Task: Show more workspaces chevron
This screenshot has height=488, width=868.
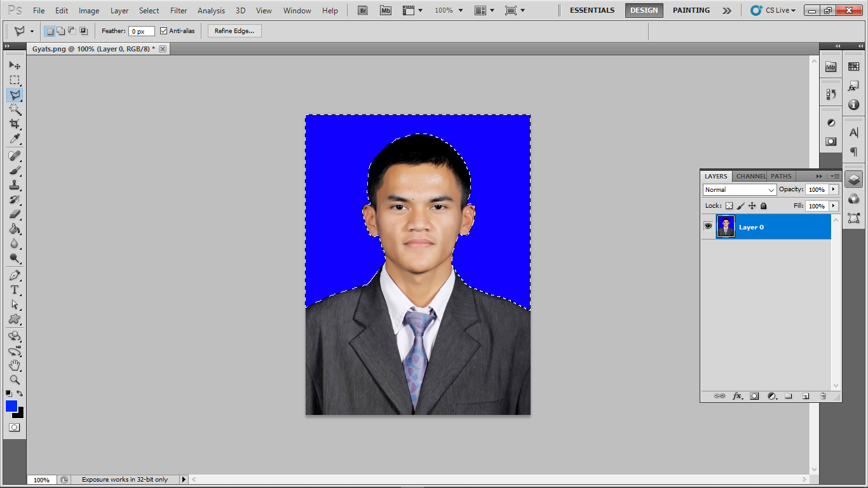Action: [727, 10]
